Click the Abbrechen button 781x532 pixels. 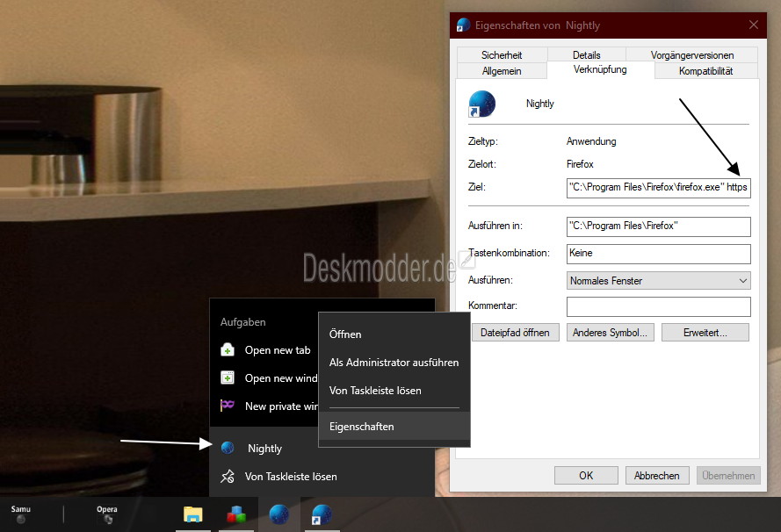(x=657, y=475)
